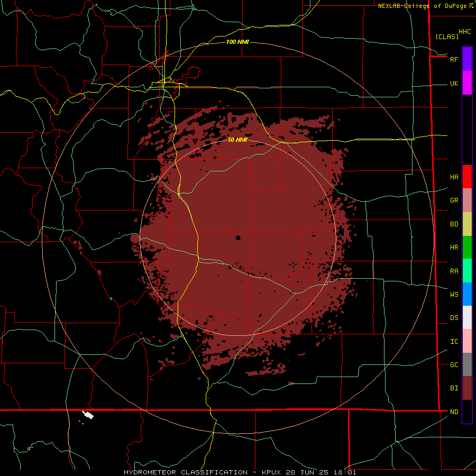This screenshot has height=476, width=476.
Task: Click the HA legend label
Action: click(454, 177)
